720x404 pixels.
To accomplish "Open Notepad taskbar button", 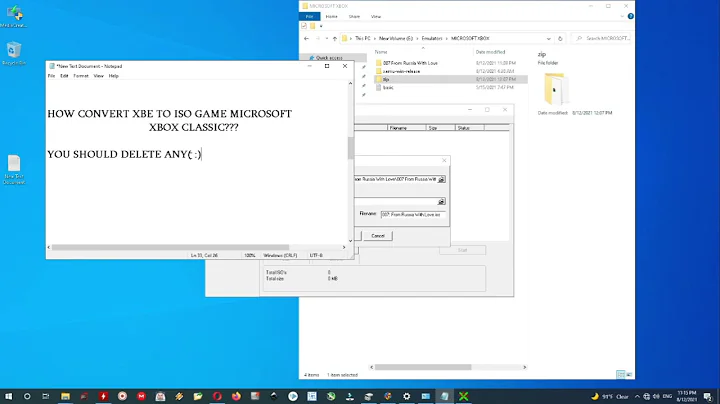I will [x=444, y=396].
